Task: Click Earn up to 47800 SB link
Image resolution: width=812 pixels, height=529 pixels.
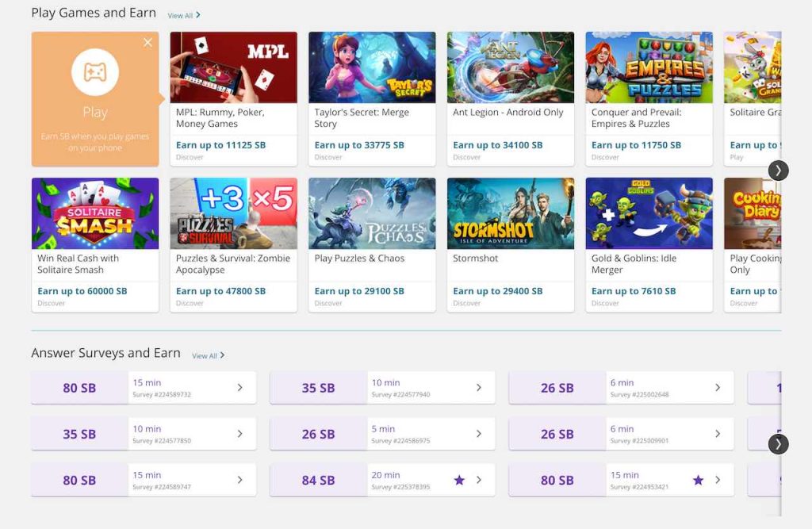Action: pos(220,291)
